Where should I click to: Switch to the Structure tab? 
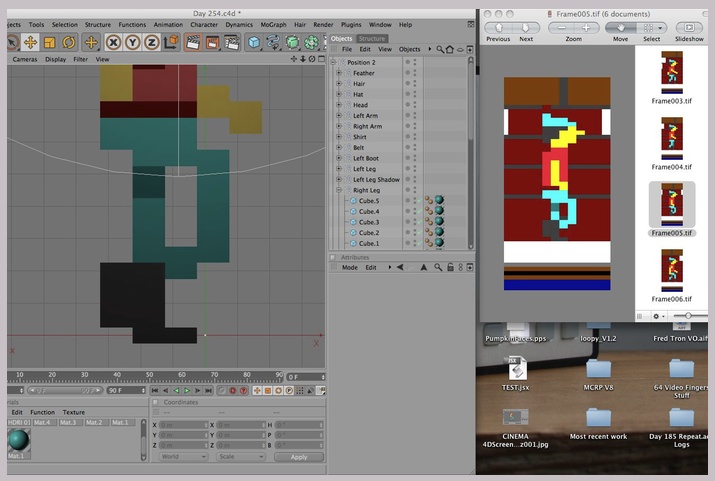(x=372, y=38)
